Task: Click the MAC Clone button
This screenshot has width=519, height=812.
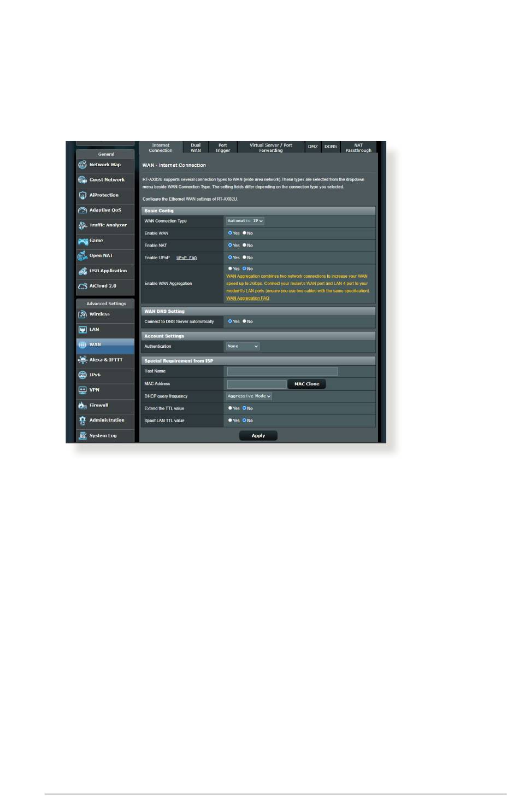Action: (307, 384)
